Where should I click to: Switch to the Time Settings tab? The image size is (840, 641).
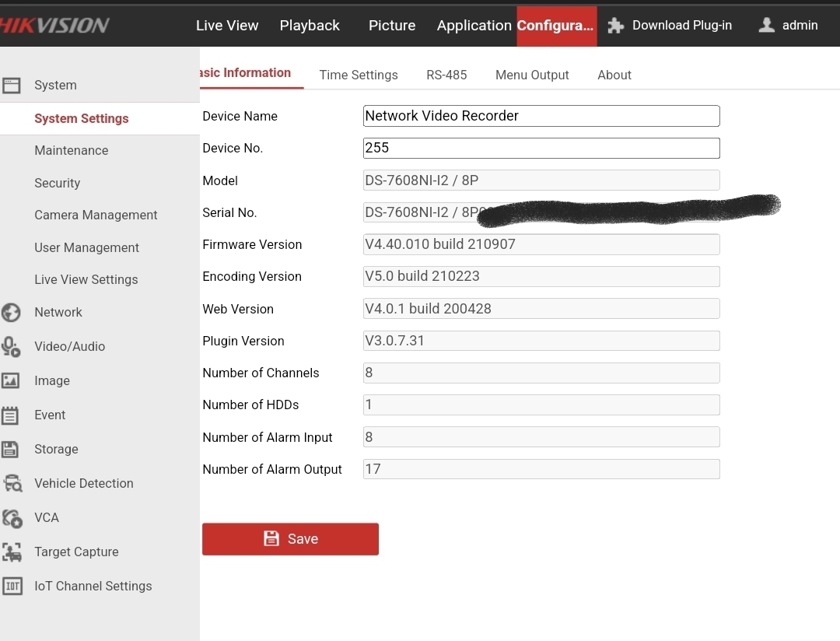359,75
